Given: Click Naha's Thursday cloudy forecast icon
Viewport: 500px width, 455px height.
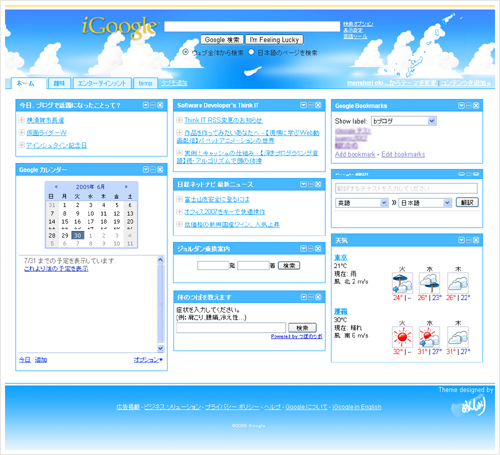Looking at the screenshot, I should (x=458, y=337).
